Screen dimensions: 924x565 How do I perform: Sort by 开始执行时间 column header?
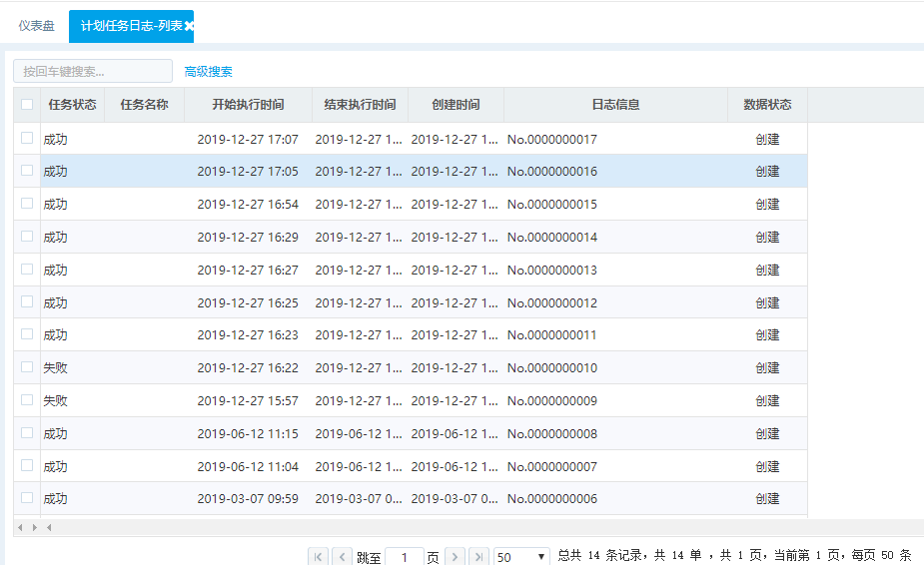pos(248,105)
